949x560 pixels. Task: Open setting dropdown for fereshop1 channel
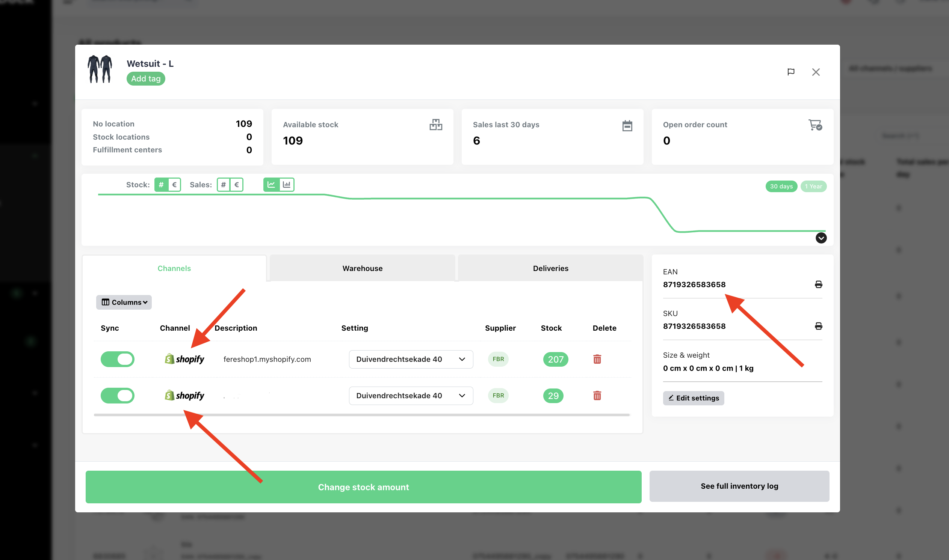click(411, 359)
